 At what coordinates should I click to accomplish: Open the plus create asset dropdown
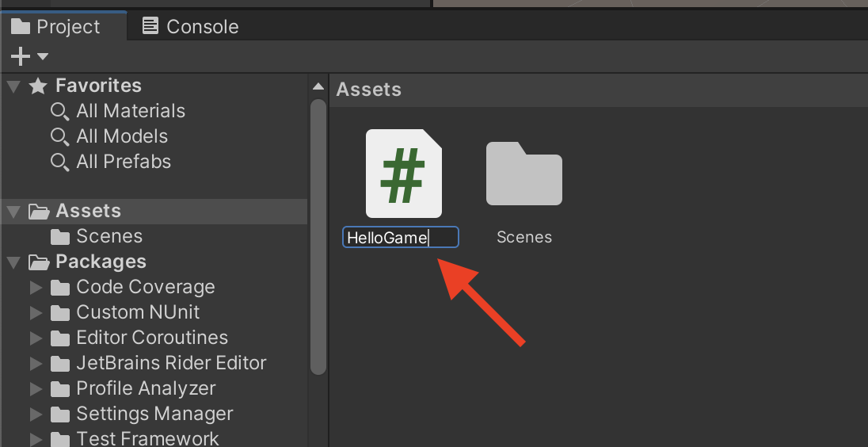(29, 56)
